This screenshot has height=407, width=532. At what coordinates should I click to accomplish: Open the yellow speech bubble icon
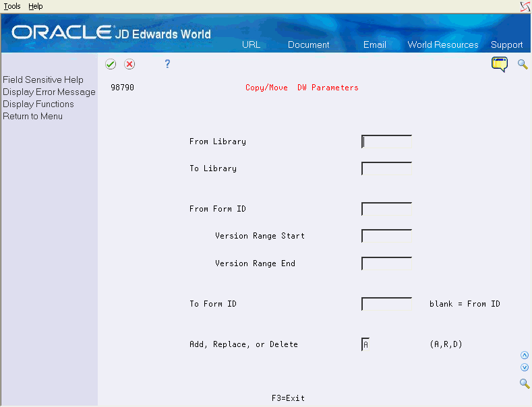click(500, 64)
